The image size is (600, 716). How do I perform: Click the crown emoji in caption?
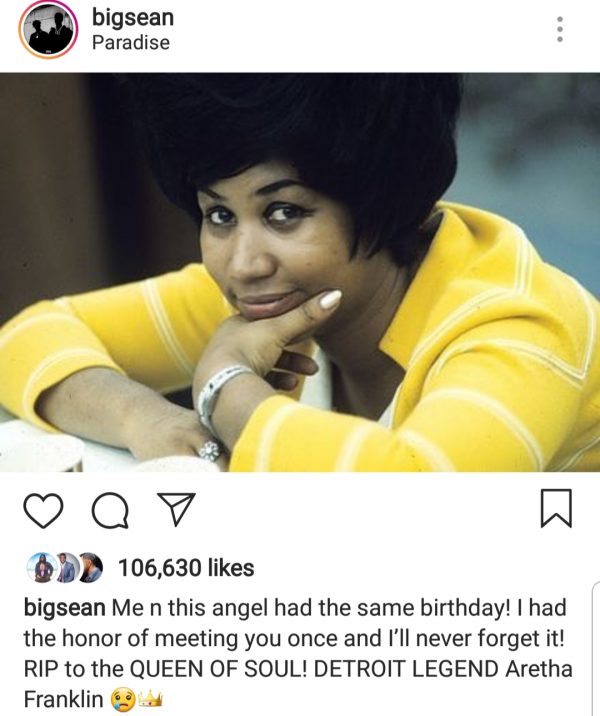click(x=150, y=698)
